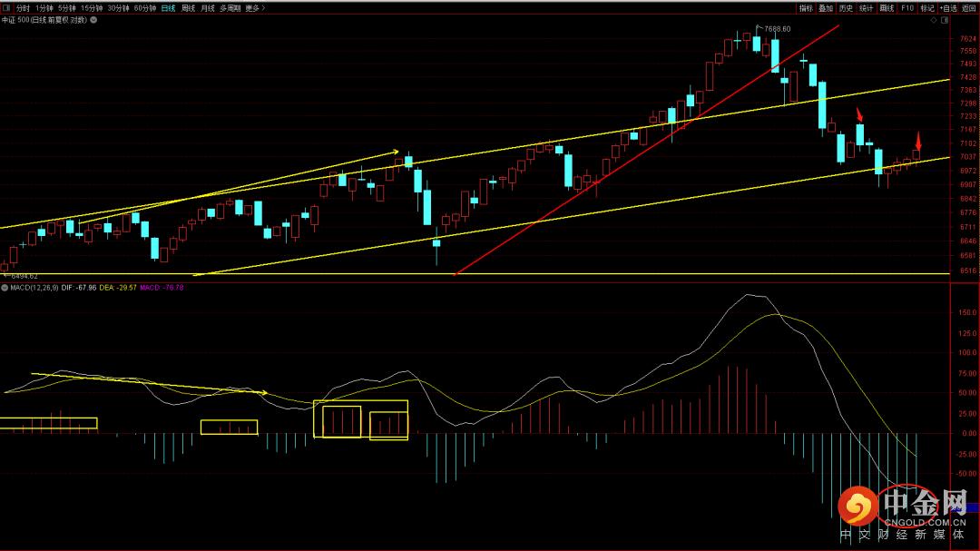The image size is (980, 551).
Task: Select the 日线 daily chart tab
Action: click(168, 8)
